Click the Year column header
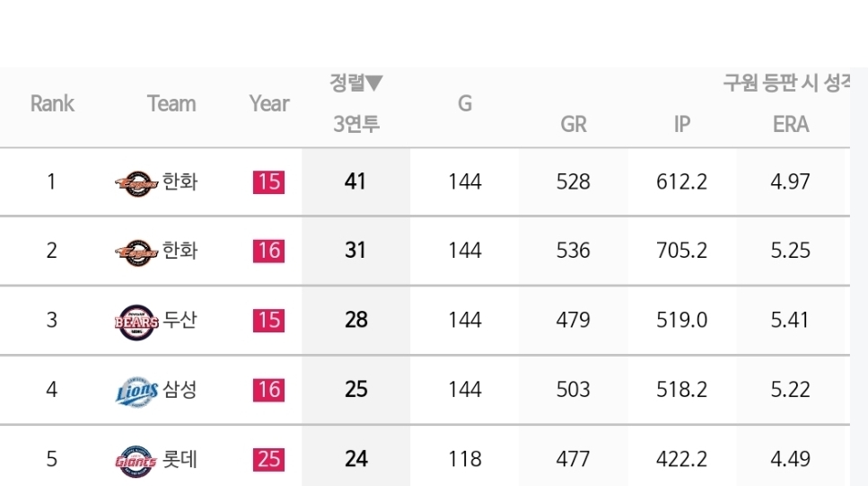The height and width of the screenshot is (486, 868). [x=269, y=103]
